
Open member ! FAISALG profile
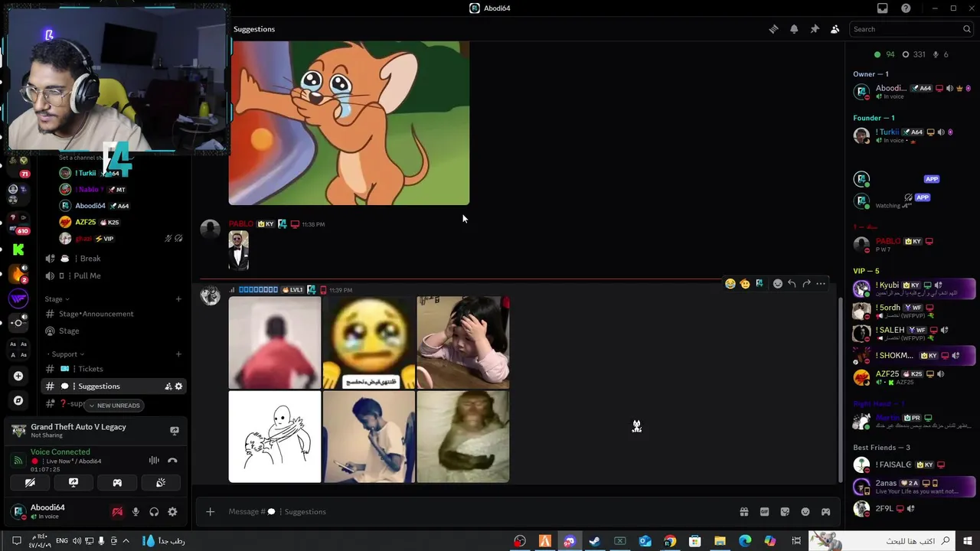(915, 465)
